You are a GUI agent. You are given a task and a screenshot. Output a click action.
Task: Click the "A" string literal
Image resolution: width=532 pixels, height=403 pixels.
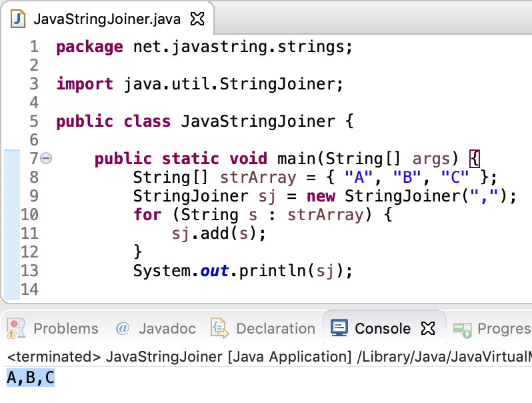tap(359, 177)
